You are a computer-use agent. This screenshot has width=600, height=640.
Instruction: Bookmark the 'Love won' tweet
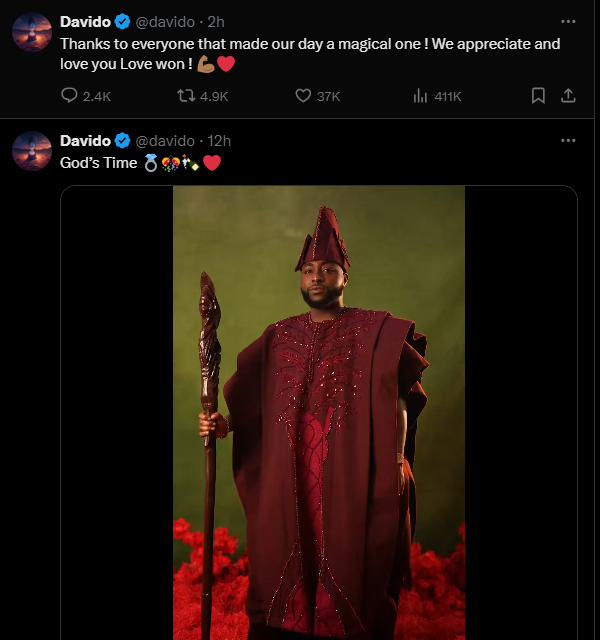click(x=538, y=96)
